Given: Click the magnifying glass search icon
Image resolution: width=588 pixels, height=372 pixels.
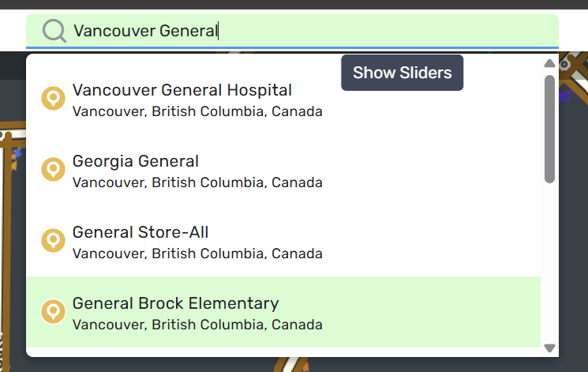Looking at the screenshot, I should pos(54,31).
